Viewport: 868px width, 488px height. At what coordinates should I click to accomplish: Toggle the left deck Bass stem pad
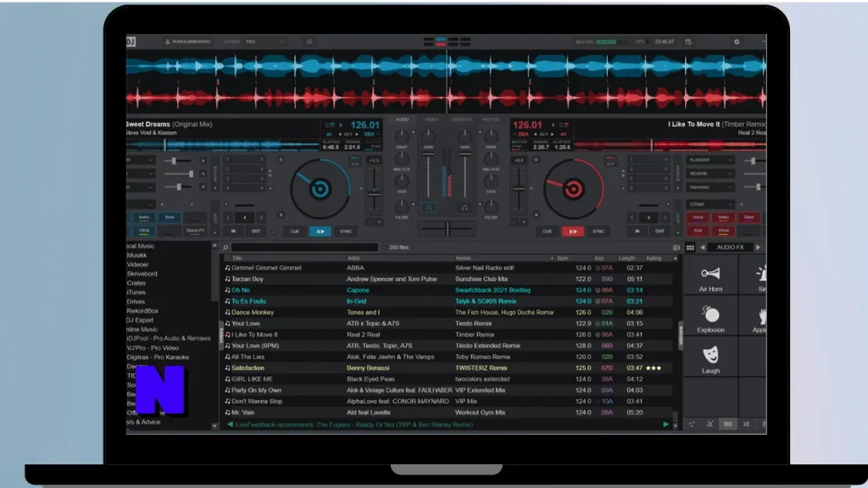click(170, 218)
